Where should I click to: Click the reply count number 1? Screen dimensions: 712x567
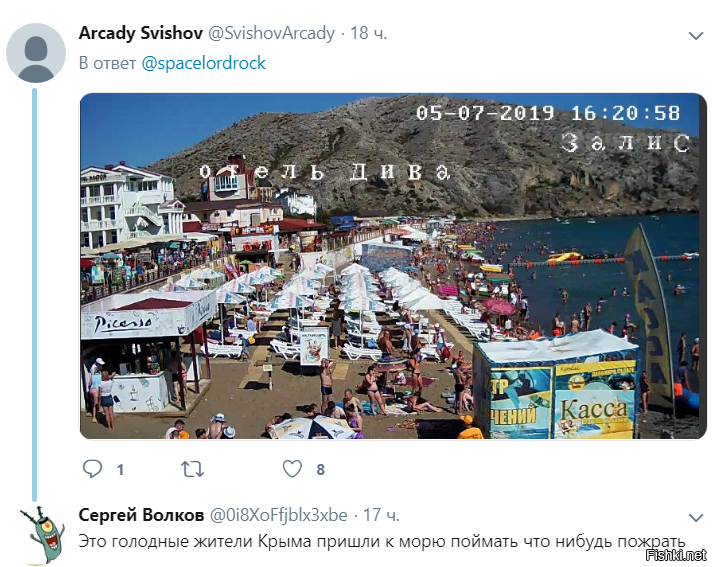pyautogui.click(x=120, y=469)
